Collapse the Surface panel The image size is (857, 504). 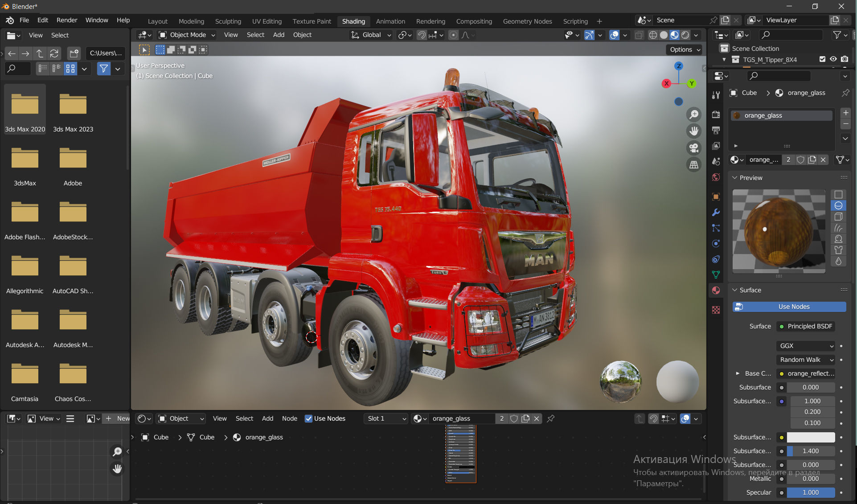735,290
